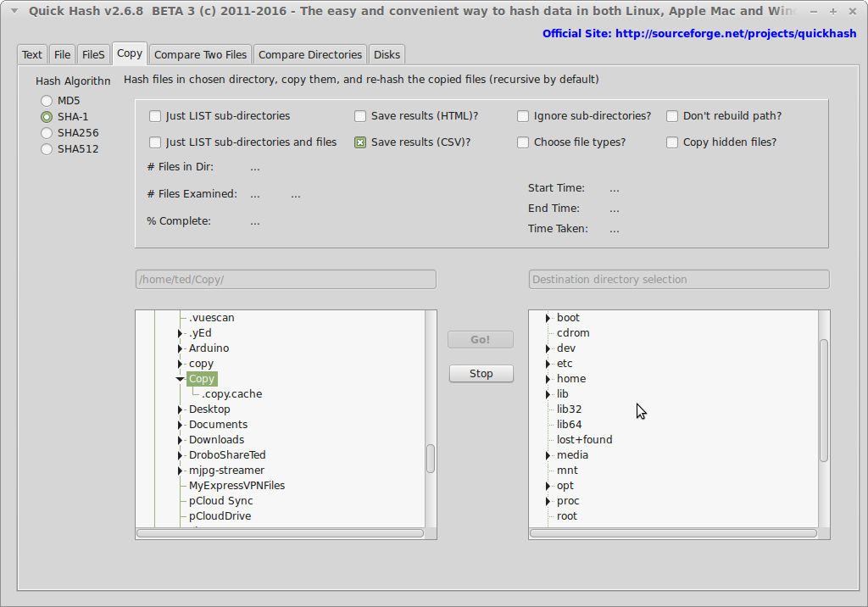Expand lib in destination tree

(548, 394)
